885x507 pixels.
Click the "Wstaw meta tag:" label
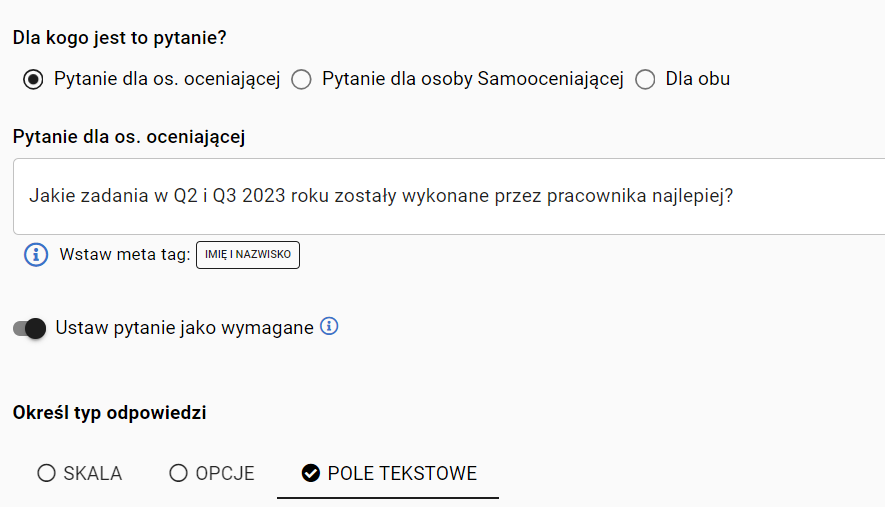pos(125,255)
